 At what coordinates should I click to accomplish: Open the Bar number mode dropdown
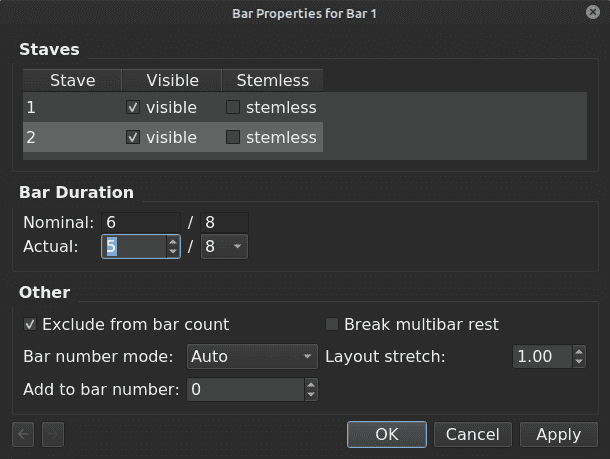251,357
